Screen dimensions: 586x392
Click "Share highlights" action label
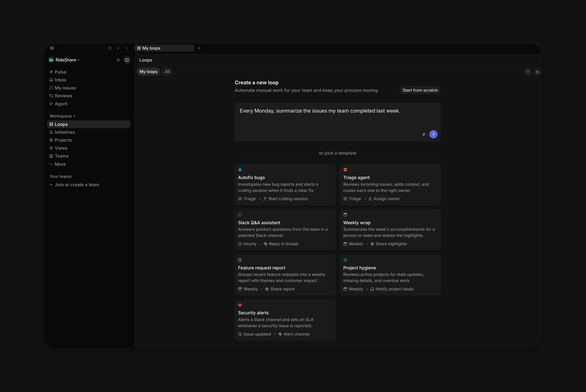pyautogui.click(x=391, y=244)
